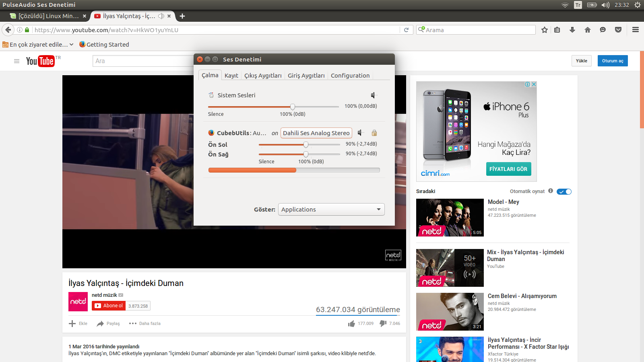The width and height of the screenshot is (644, 362).
Task: Open the Göster Applications dropdown
Action: coord(331,209)
